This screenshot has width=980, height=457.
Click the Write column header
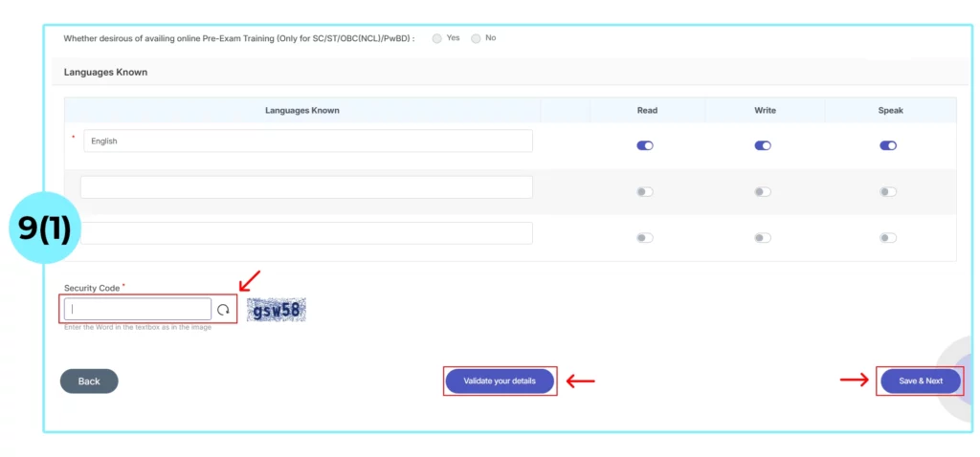click(765, 111)
